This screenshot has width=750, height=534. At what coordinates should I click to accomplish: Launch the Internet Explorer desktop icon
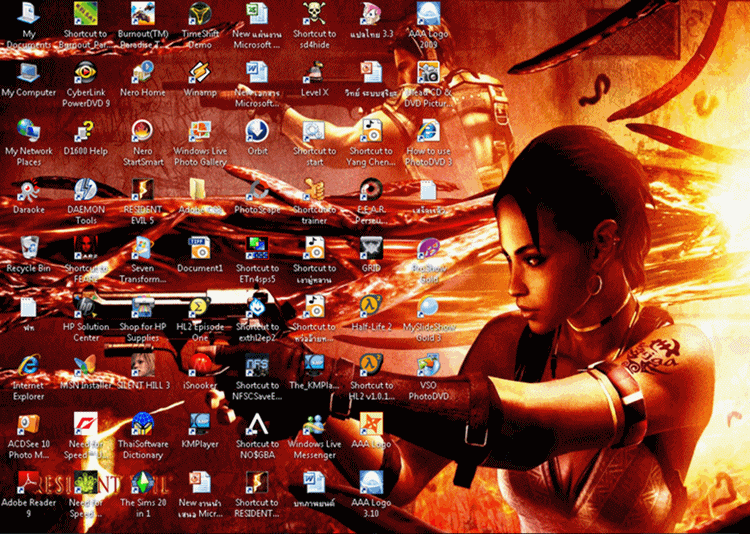[x=28, y=365]
